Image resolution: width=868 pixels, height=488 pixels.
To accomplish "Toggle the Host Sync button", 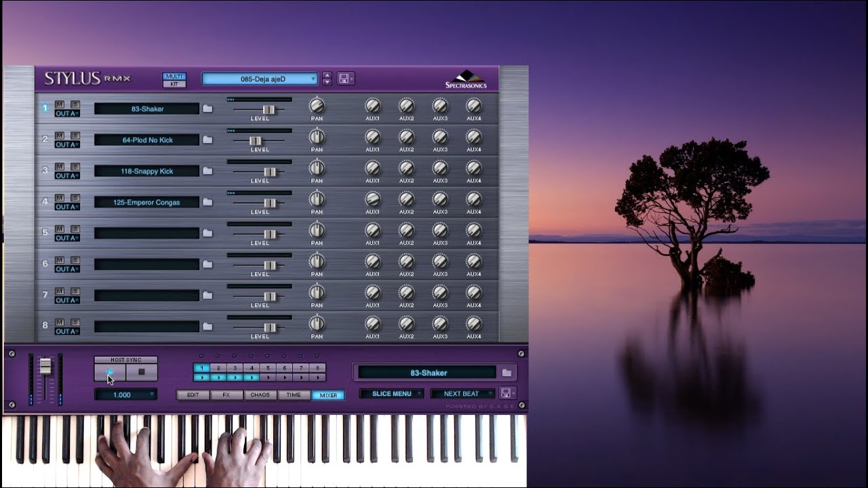I will pyautogui.click(x=126, y=360).
